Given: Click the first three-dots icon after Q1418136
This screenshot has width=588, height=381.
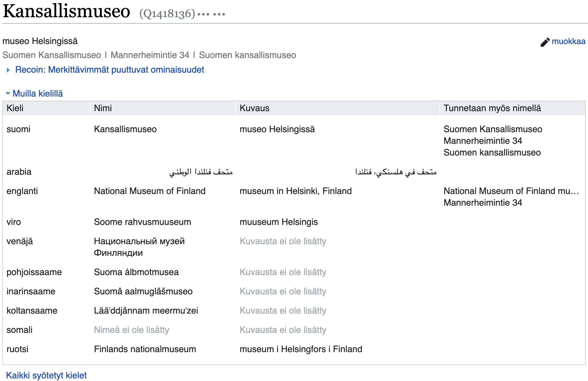Looking at the screenshot, I should coord(203,14).
